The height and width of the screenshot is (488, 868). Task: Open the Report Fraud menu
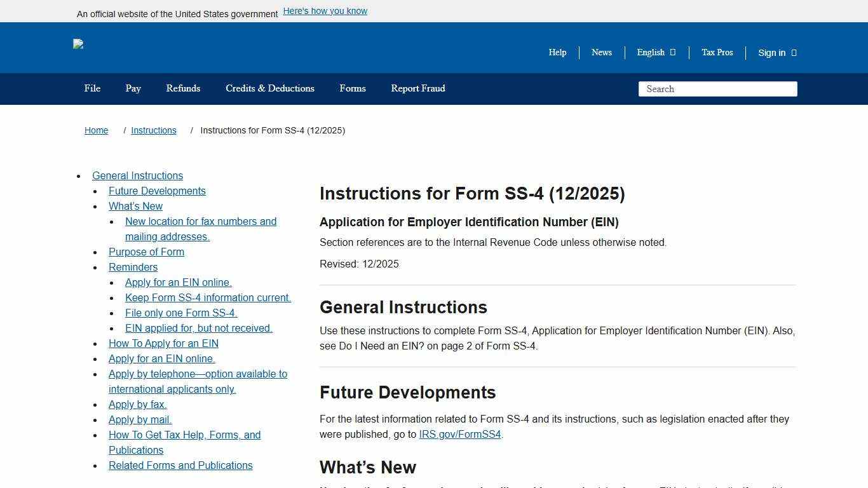click(x=417, y=88)
